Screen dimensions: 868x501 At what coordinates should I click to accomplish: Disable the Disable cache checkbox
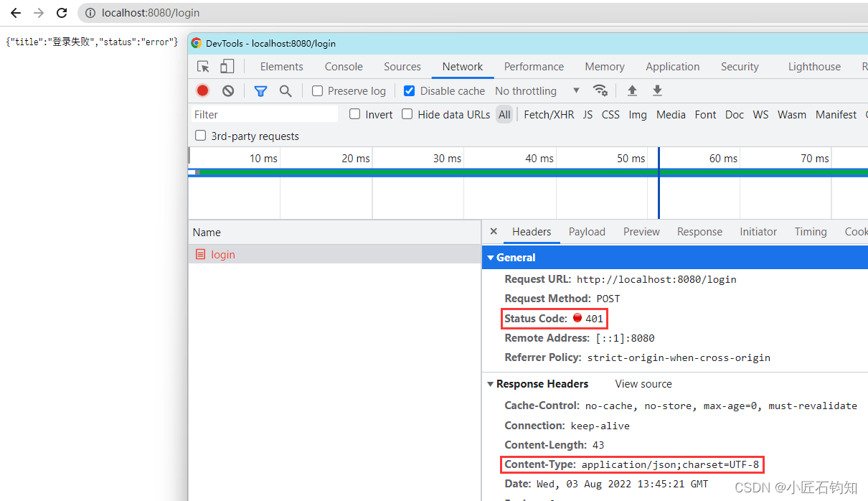[x=409, y=91]
